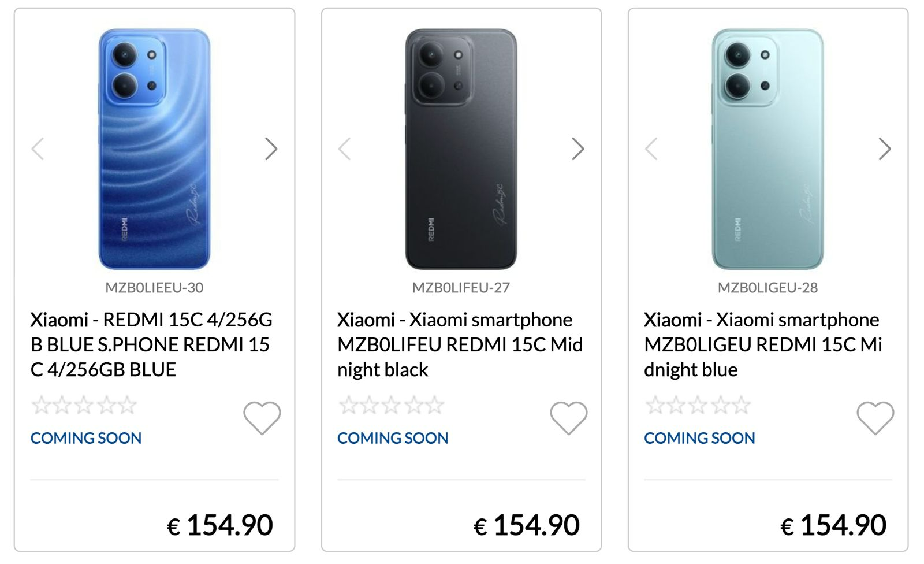
Task: Toggle wishlist heart on MZB0LIGEU card
Action: [875, 417]
